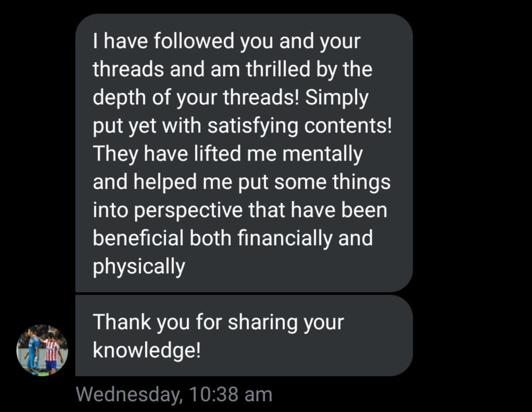Click the line "depth of your threads! Simply"
This screenshot has width=532, height=412.
tap(230, 98)
